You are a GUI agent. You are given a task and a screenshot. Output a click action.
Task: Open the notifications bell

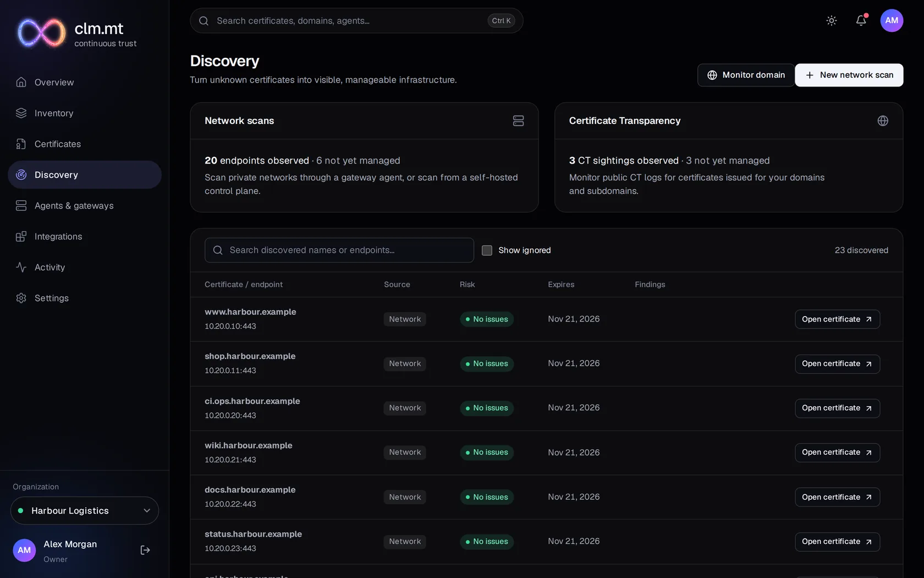pos(861,20)
